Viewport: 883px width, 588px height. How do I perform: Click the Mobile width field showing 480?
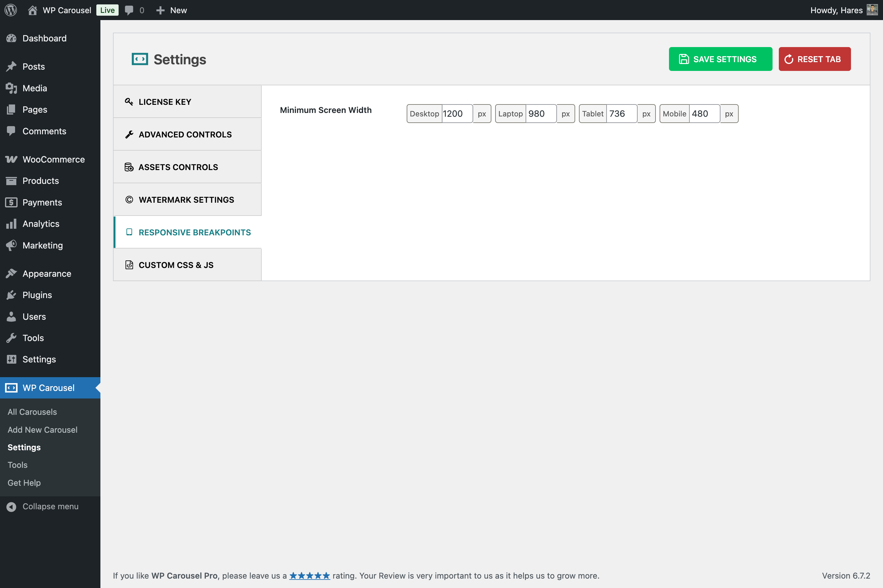click(x=704, y=114)
